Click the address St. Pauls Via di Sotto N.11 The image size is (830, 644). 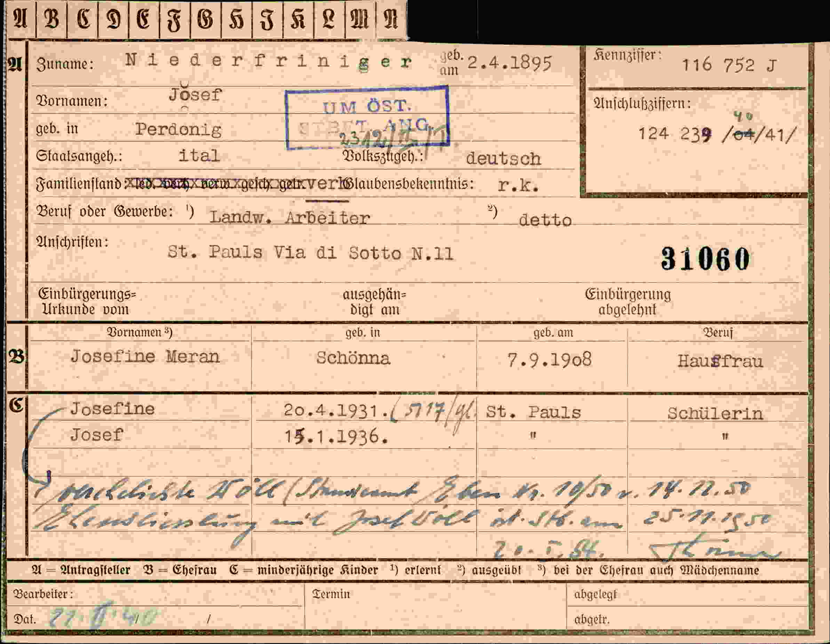311,253
